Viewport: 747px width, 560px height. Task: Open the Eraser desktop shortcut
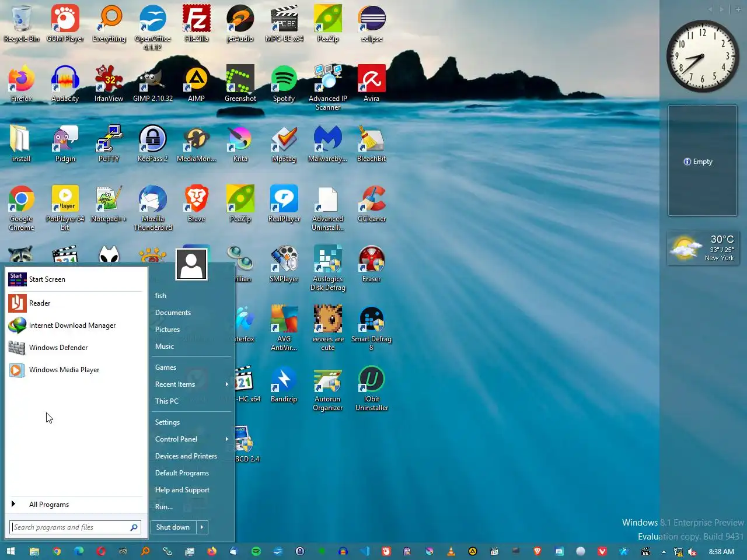(372, 264)
